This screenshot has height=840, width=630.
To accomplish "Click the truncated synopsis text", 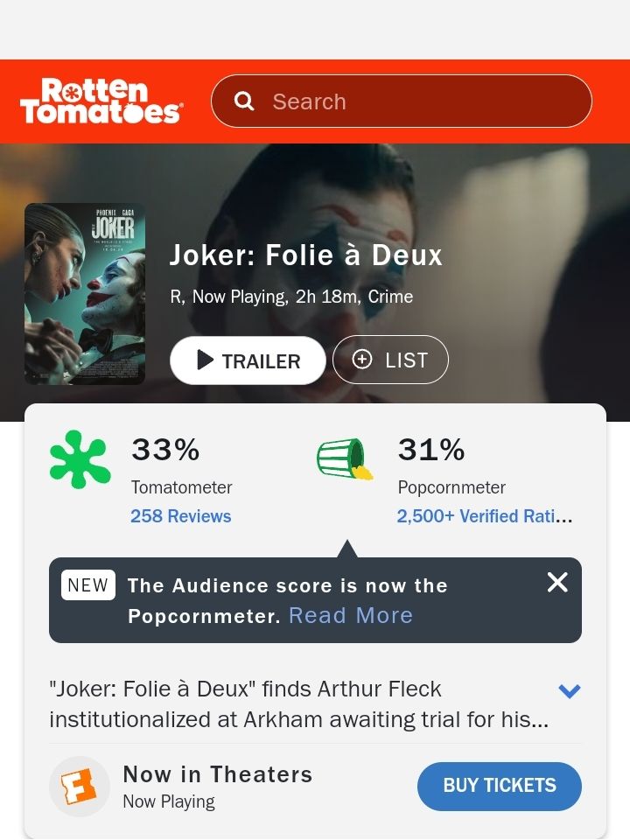I will (299, 703).
